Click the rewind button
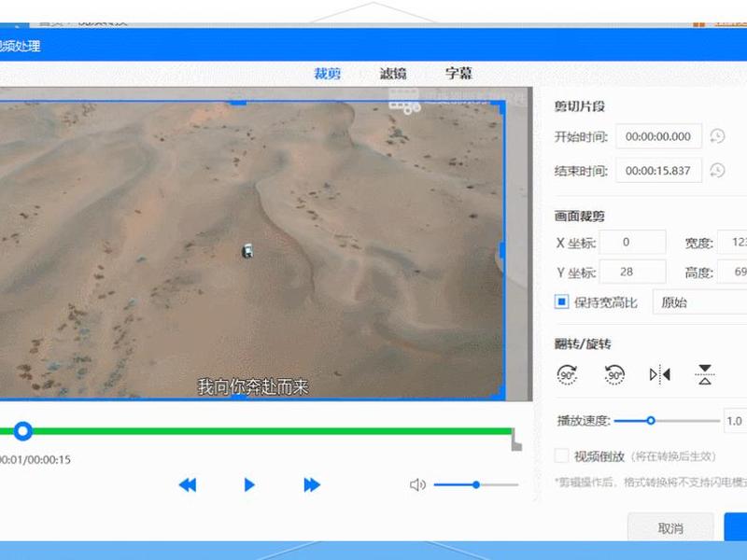The height and width of the screenshot is (560, 747). 188,484
